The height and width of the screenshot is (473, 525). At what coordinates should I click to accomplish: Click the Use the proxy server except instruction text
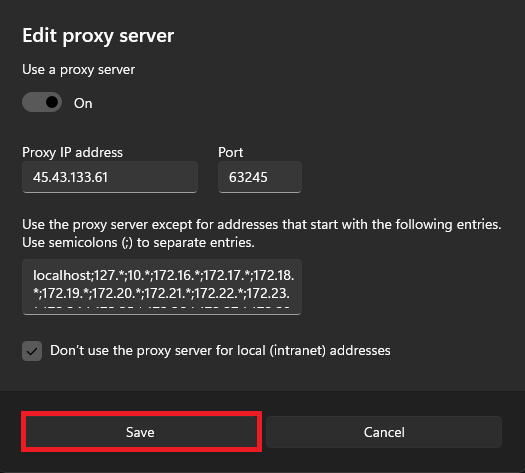(262, 225)
